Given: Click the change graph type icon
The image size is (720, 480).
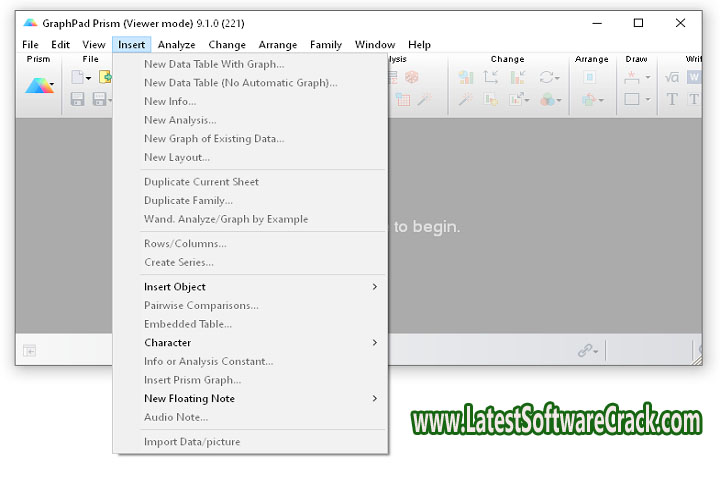Looking at the screenshot, I should (x=466, y=77).
